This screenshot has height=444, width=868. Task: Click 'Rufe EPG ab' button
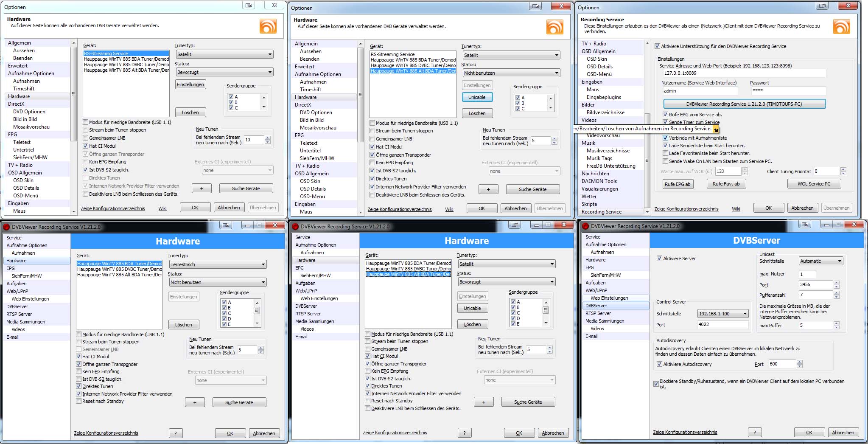coord(678,184)
